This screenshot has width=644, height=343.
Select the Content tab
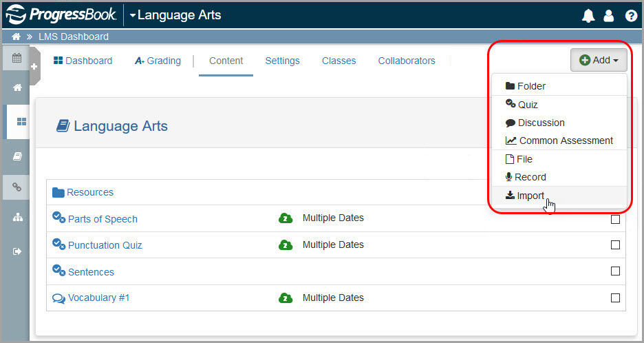[226, 61]
